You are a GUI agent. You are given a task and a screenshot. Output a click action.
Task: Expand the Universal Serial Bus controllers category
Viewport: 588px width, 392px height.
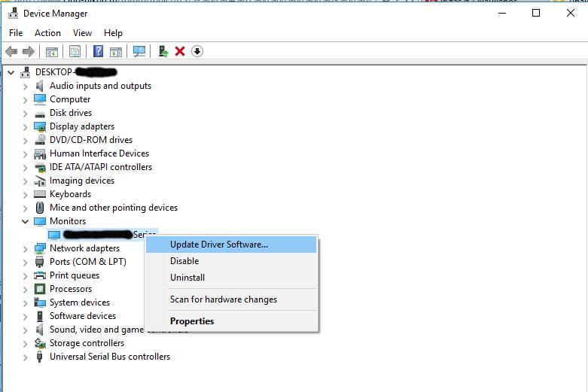[x=25, y=357]
